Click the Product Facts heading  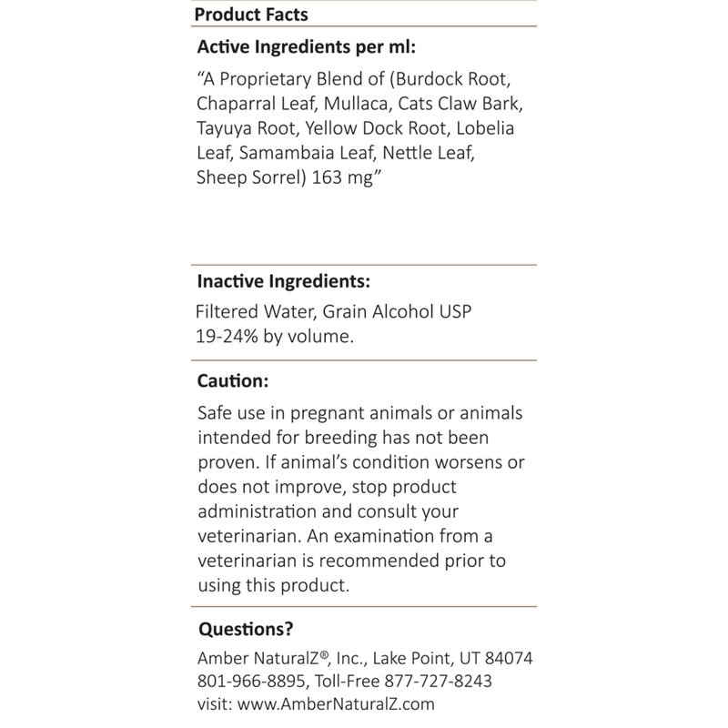[x=251, y=15]
